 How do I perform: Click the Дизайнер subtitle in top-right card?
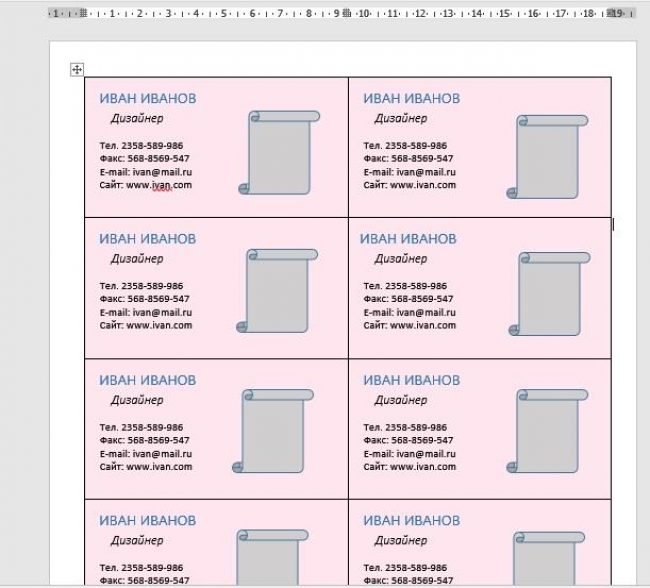click(401, 119)
